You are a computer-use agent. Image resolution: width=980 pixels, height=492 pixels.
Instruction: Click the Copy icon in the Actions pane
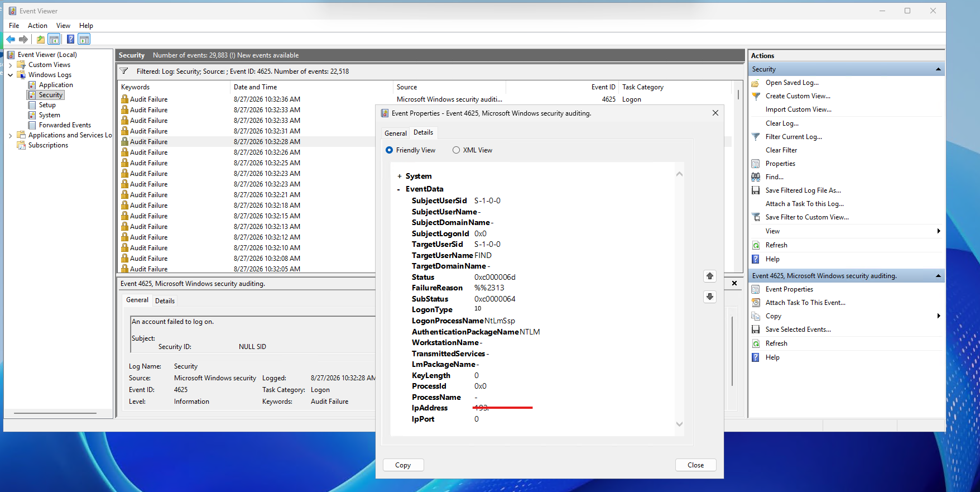click(756, 316)
